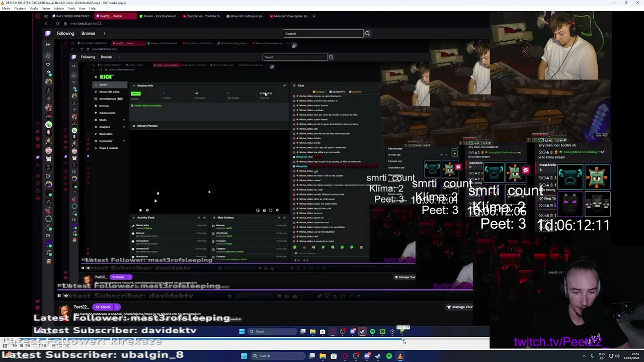Screen dimensions: 644x362
Task: Click the magnifier button beside outermost Twitch search
Action: click(367, 34)
